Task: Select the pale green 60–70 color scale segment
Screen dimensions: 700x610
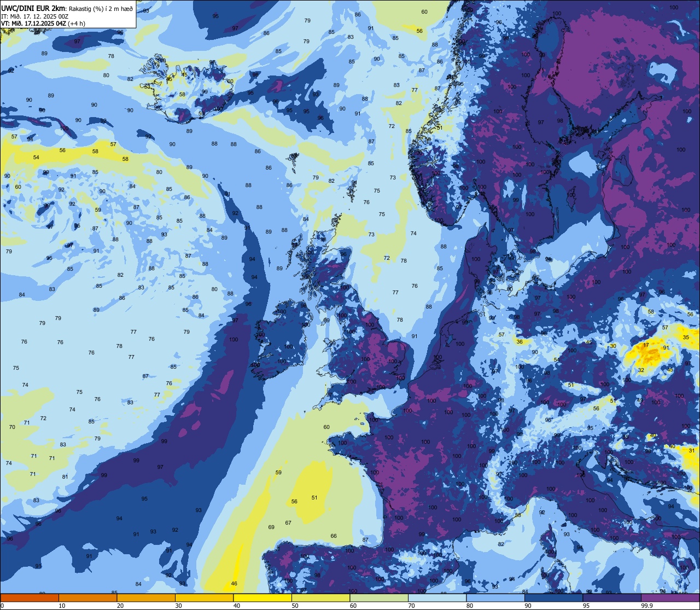Action: (379, 597)
